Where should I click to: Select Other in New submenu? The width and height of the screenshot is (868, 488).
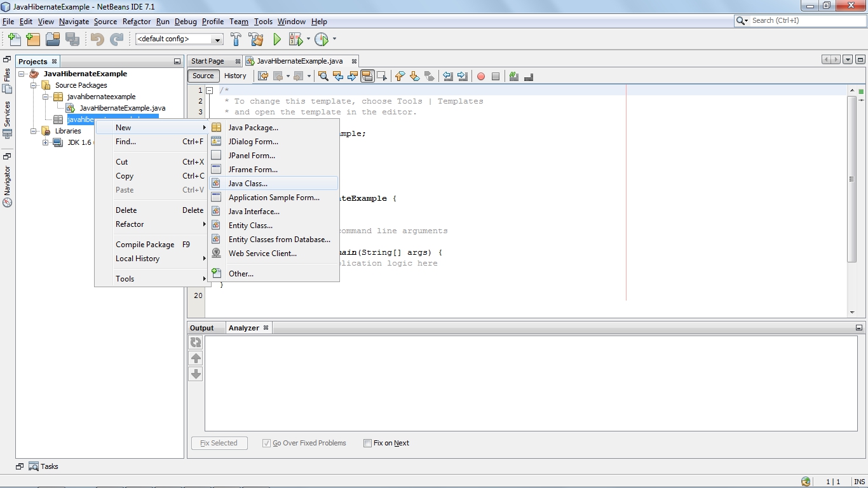coord(274,274)
